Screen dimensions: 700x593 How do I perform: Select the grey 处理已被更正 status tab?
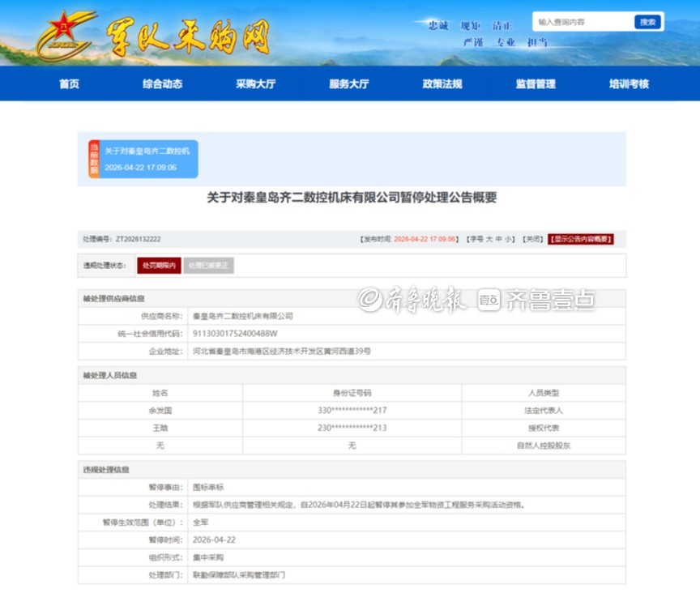(x=208, y=266)
